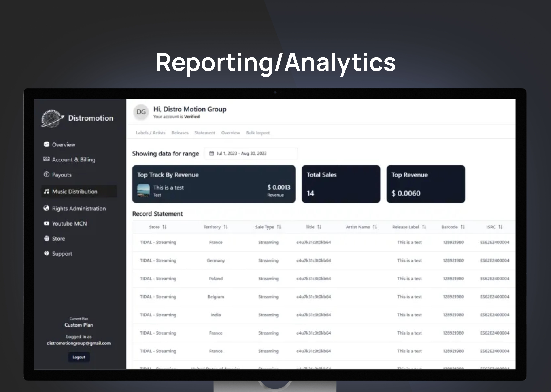551x392 pixels.
Task: Sort by ISRC column arrows
Action: click(x=501, y=227)
